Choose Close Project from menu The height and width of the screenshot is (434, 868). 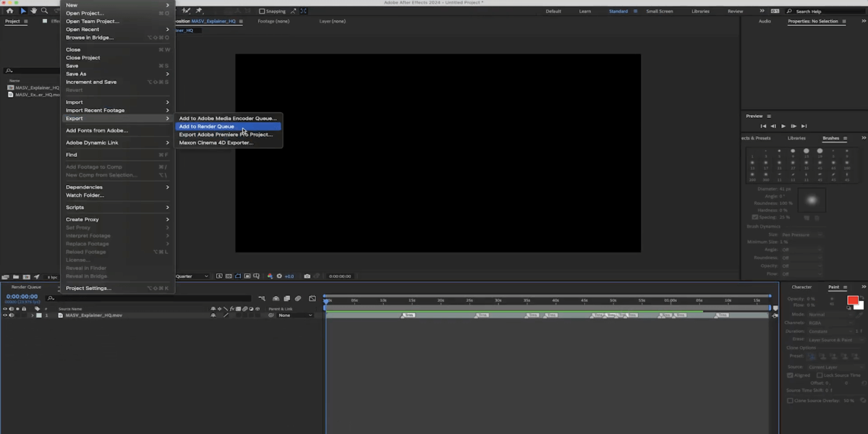point(117,58)
